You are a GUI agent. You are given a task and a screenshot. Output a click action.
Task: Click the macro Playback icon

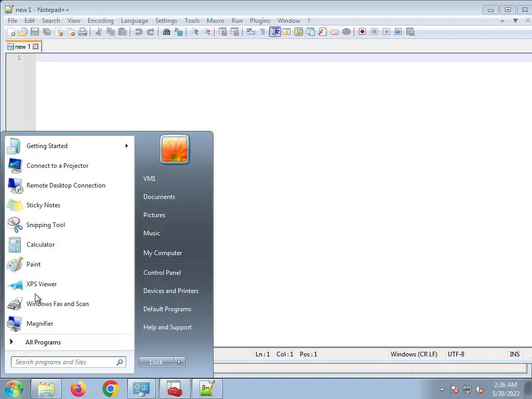386,32
